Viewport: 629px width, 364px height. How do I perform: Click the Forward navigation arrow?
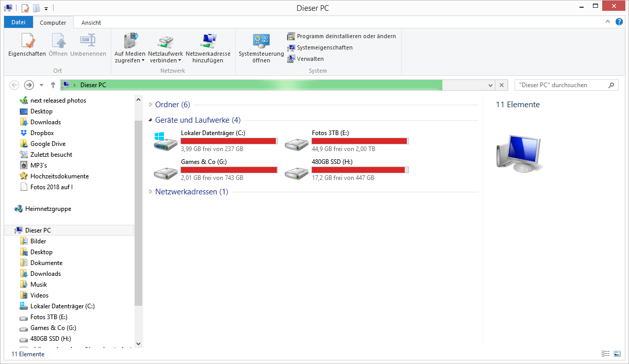(29, 85)
